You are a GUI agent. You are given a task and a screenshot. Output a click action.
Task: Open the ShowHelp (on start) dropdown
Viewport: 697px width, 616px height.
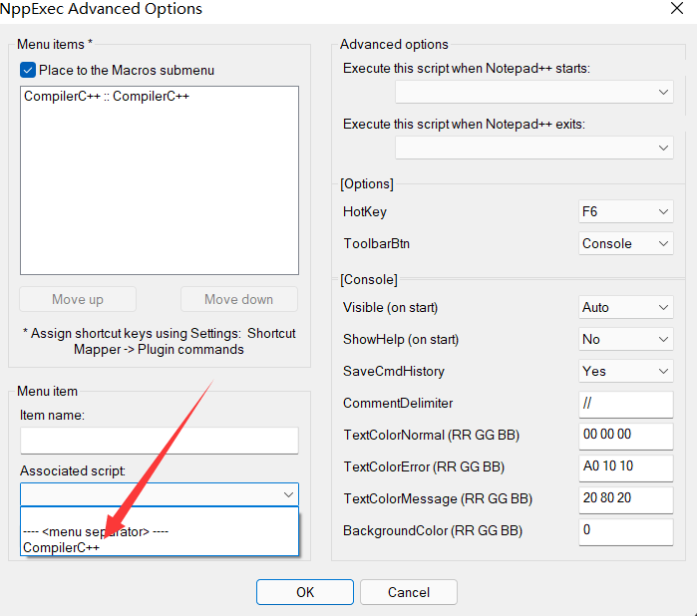pos(626,339)
